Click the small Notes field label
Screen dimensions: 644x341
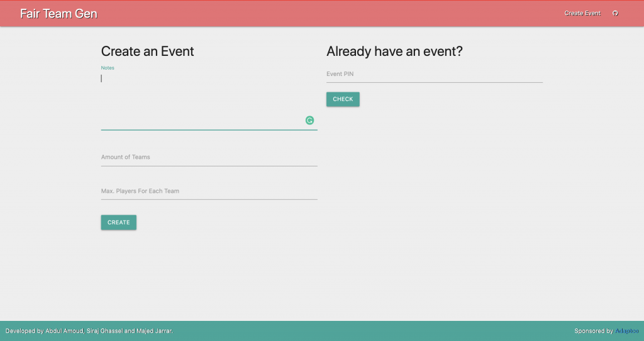[x=108, y=68]
